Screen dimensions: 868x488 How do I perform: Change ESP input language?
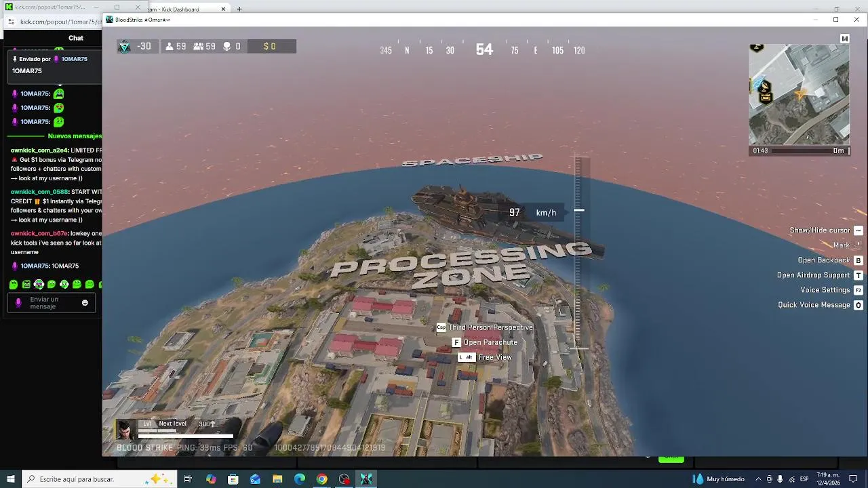coord(805,479)
